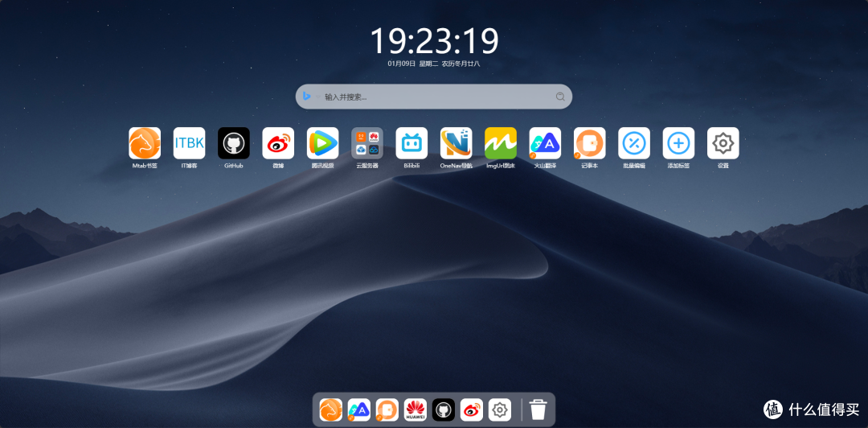Click the 01月09日 星期二 date line

coord(434,64)
